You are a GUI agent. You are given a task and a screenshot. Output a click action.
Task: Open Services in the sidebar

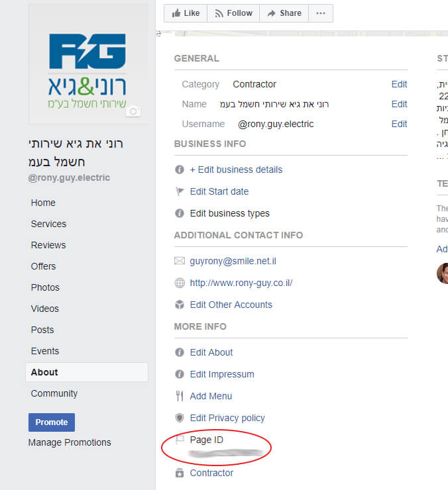click(48, 224)
